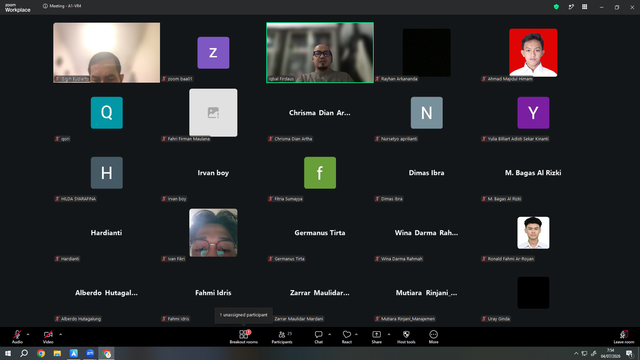Select zoom baa01 participant avatar Z
The width and height of the screenshot is (640, 360).
[213, 53]
